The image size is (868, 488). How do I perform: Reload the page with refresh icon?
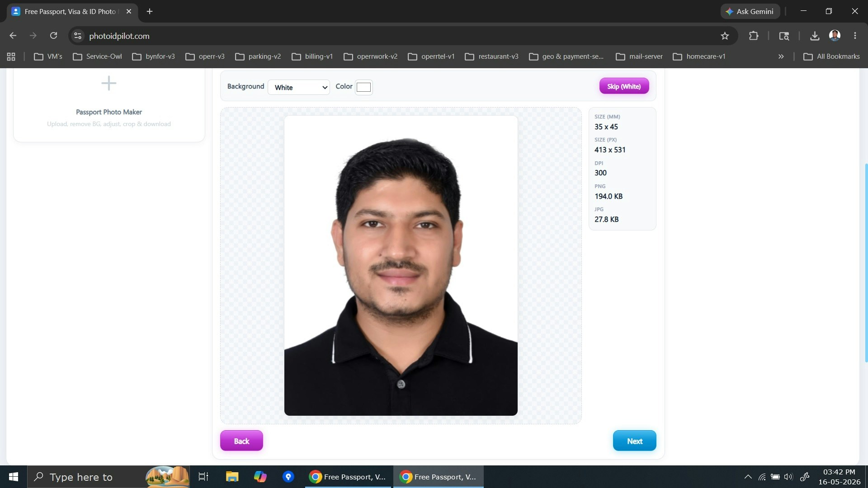53,36
